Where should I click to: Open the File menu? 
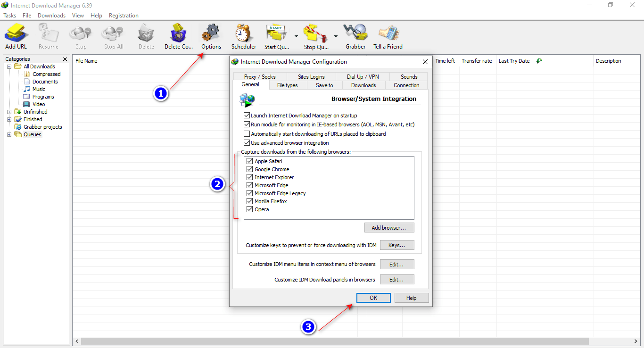(27, 16)
